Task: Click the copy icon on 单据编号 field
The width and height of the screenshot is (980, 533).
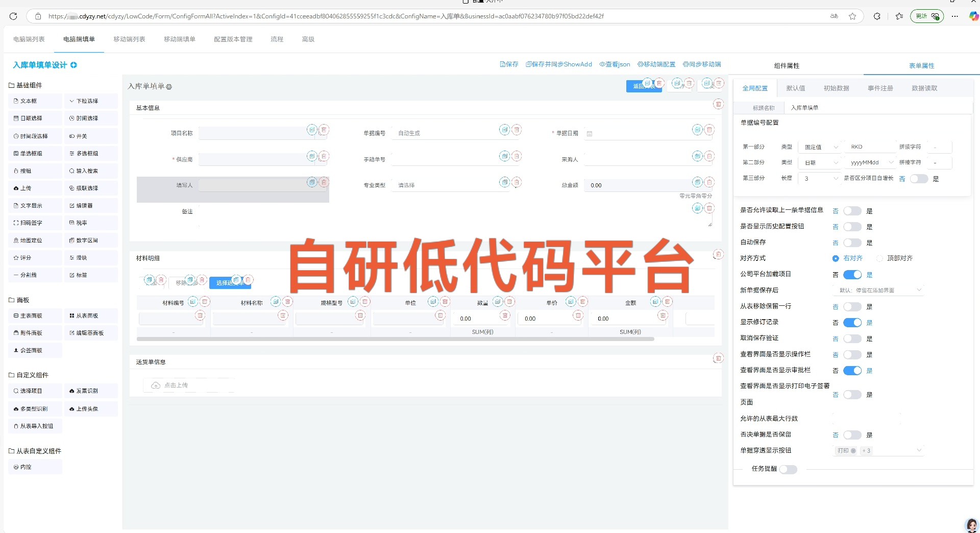Action: 504,130
